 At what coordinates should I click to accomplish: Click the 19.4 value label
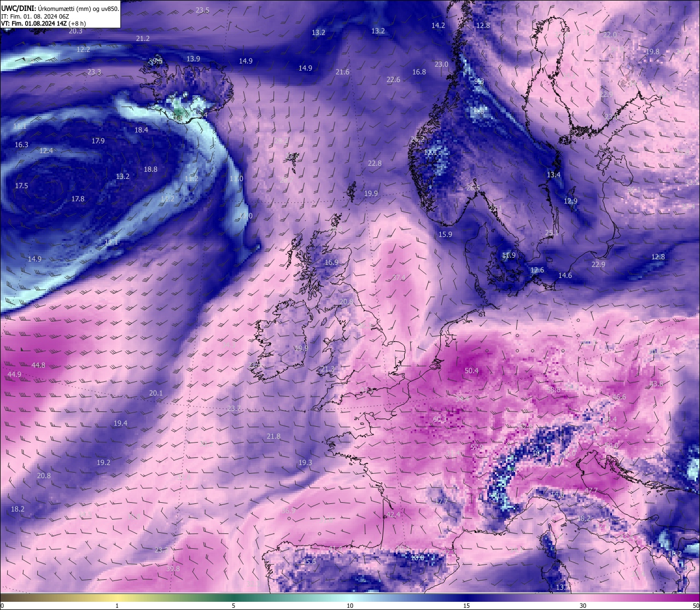pos(120,423)
